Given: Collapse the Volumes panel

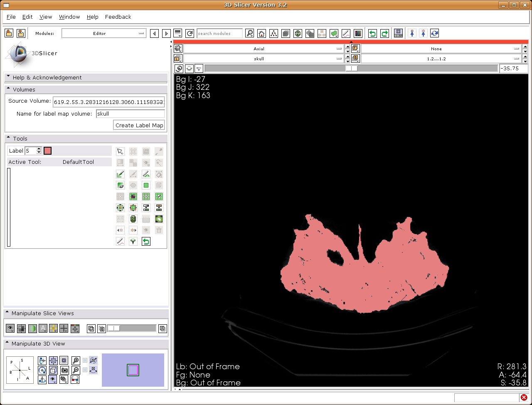Looking at the screenshot, I should 86,89.
